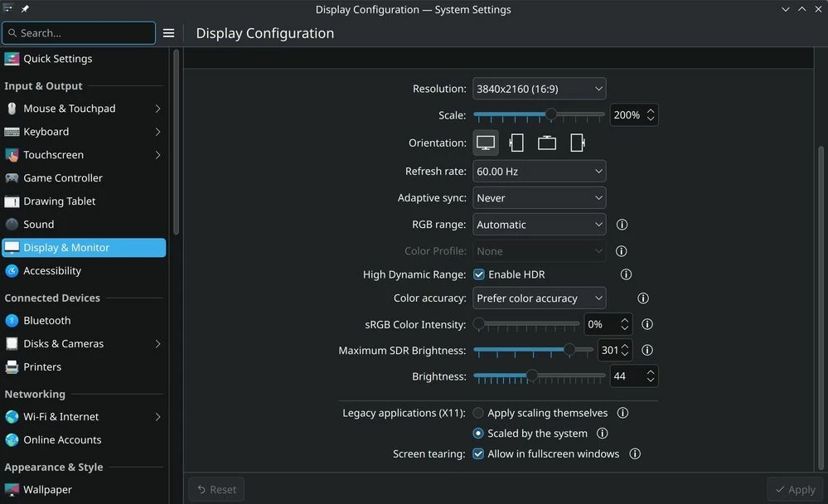The image size is (828, 504).
Task: Open the Color accuracy dropdown
Action: click(539, 298)
